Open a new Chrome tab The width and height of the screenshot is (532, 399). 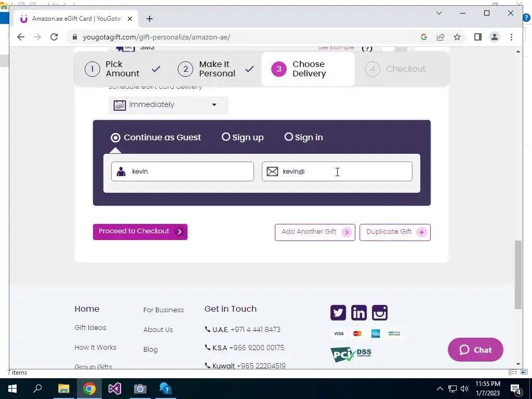pyautogui.click(x=150, y=19)
